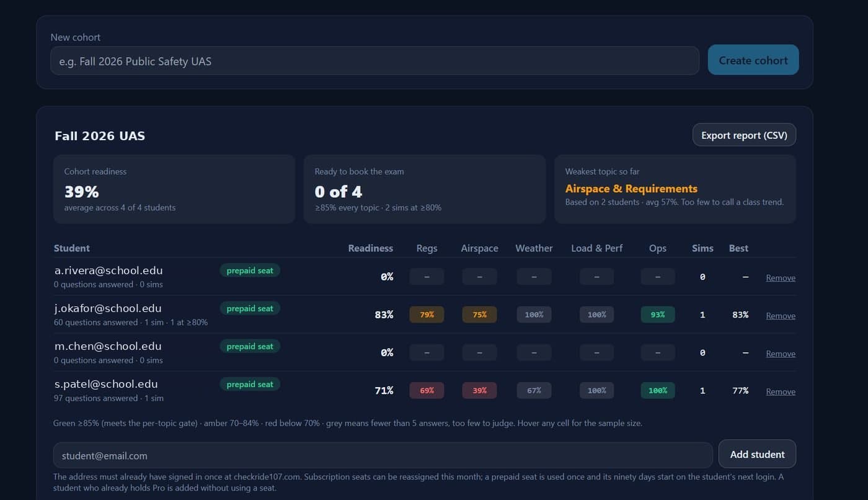The height and width of the screenshot is (500, 868).
Task: Click the 39% cohort readiness value
Action: 81,192
